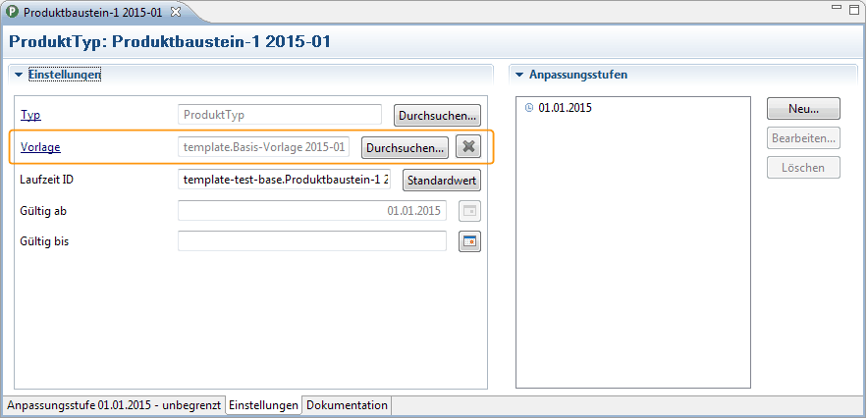Collapse the Einstellungen section
This screenshot has width=868, height=420.
[x=19, y=75]
